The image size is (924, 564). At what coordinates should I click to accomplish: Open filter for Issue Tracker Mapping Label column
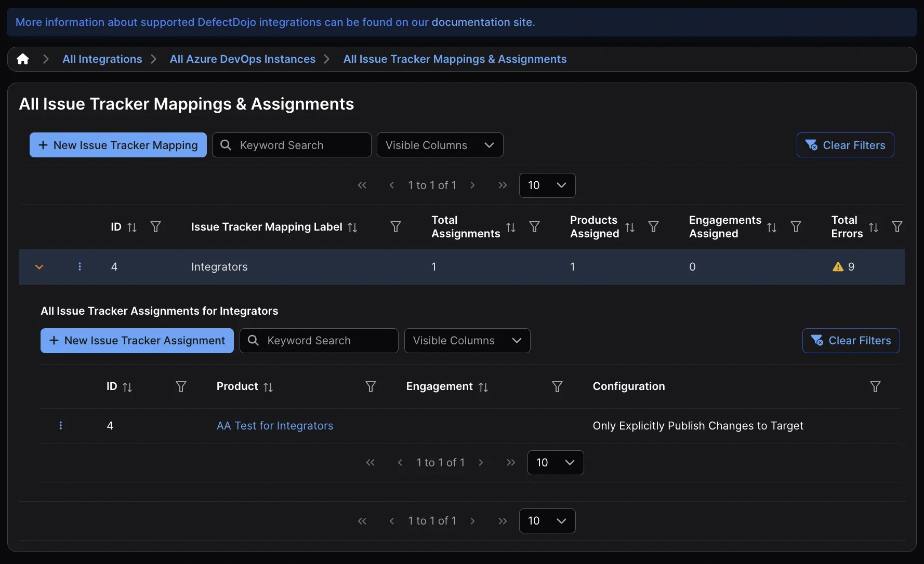pyautogui.click(x=395, y=227)
